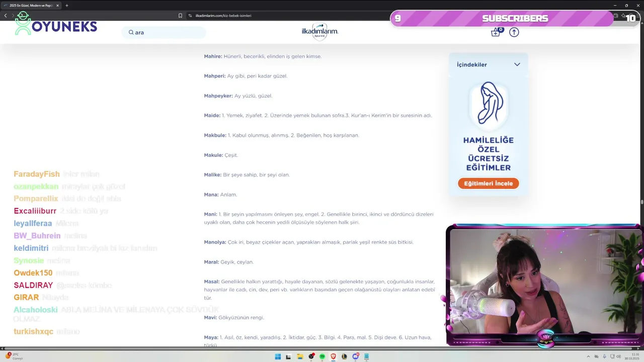Click the streamer webcam overlay
Viewport: 644px width, 362px height.
click(x=544, y=286)
